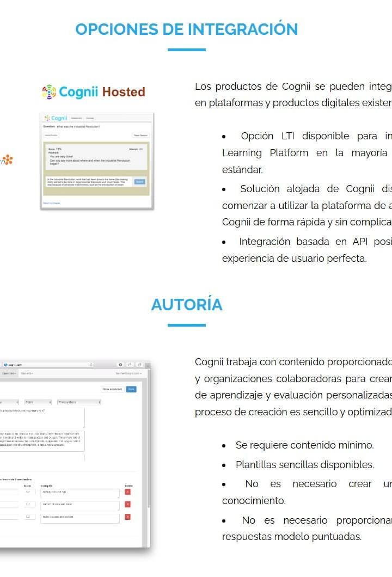The width and height of the screenshot is (392, 577).
Task: Click the 'Opción LTI disponible' bullet text
Action: (295, 136)
